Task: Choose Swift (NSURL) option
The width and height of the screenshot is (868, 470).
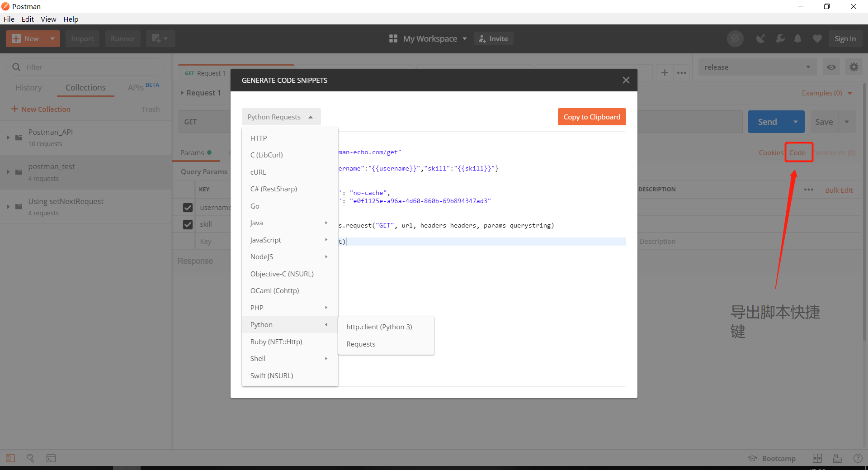Action: coord(290,375)
